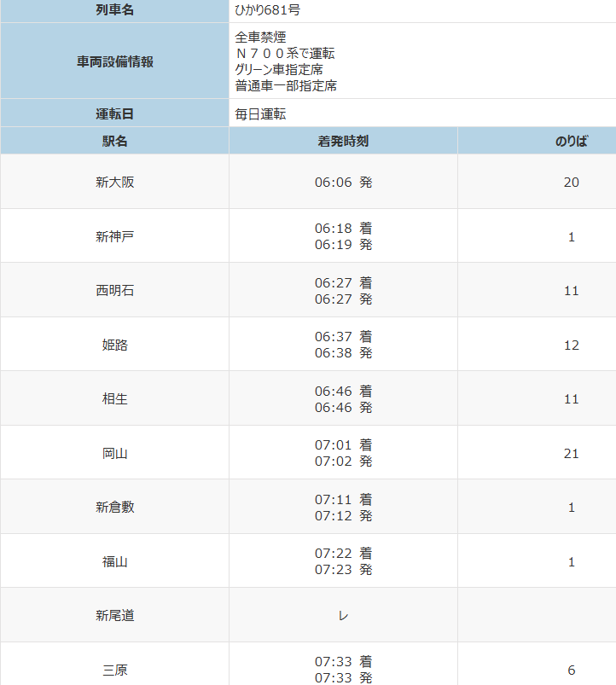Click the station name 岡山
The image size is (616, 685).
(x=115, y=454)
